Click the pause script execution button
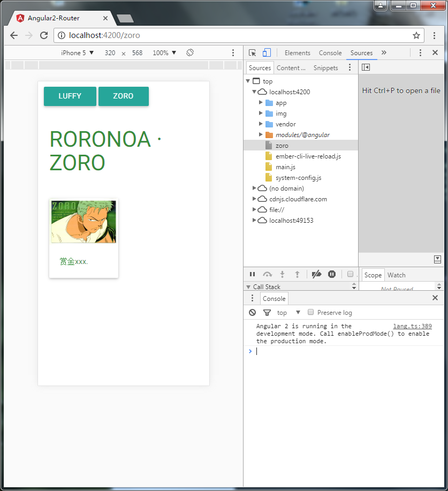The width and height of the screenshot is (448, 491). [252, 275]
